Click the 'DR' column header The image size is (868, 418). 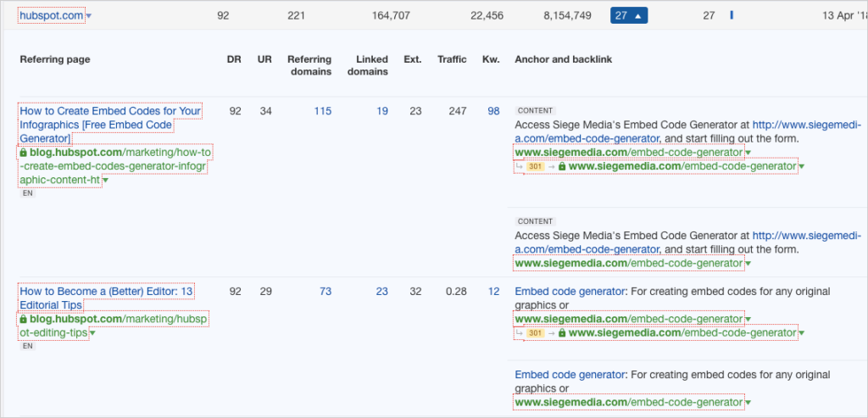point(234,59)
